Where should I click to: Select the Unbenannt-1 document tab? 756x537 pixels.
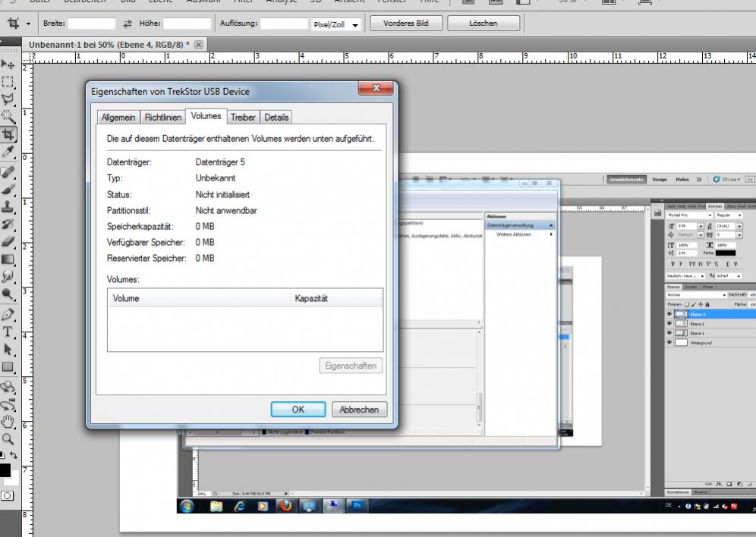coord(109,44)
